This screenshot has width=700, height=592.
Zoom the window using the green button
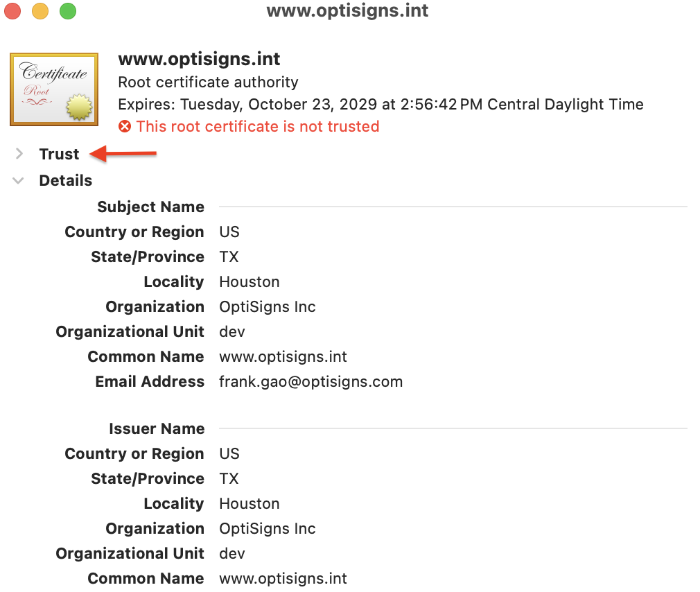pos(68,11)
